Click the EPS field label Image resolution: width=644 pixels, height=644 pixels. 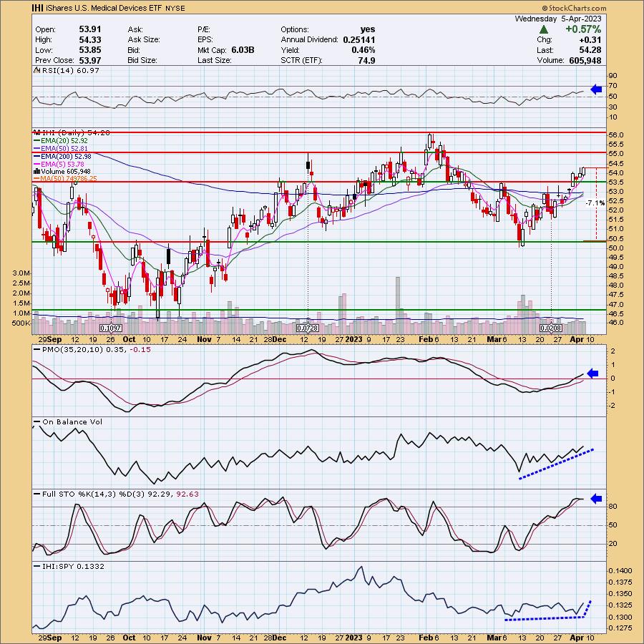point(205,39)
